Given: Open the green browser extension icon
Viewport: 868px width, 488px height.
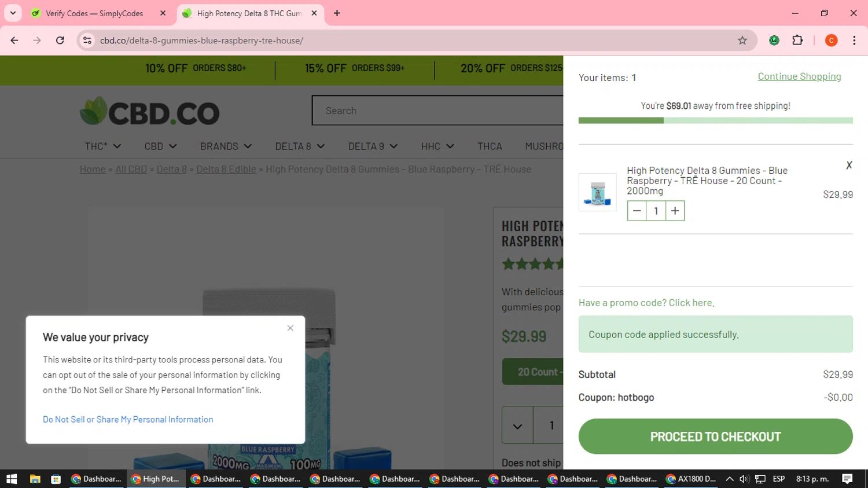Looking at the screenshot, I should pos(774,41).
